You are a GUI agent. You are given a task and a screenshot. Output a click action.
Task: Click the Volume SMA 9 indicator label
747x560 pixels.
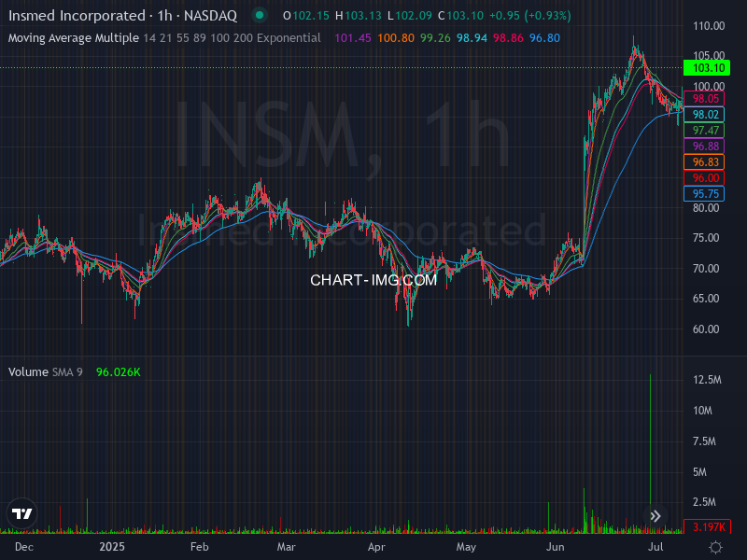(45, 371)
